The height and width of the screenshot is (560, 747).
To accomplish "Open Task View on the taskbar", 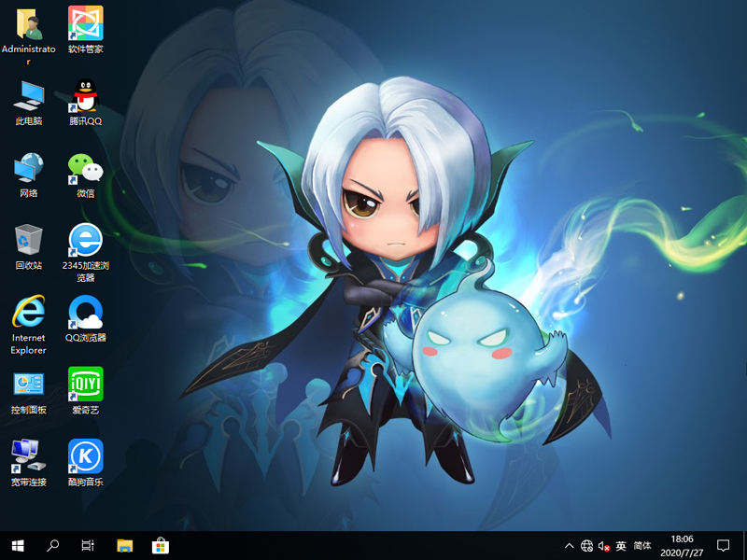I will coord(88,546).
